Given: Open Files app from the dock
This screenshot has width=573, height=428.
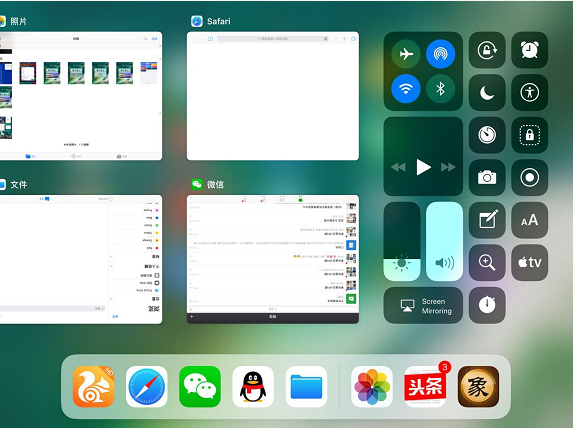Looking at the screenshot, I should 306,386.
